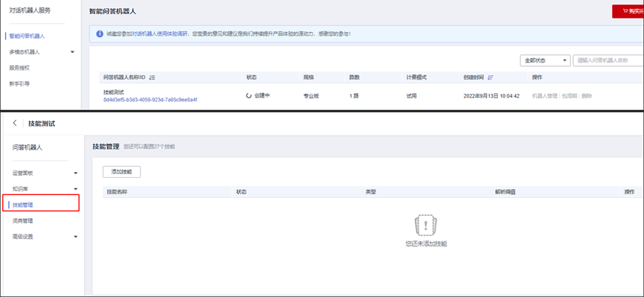Viewport: 644px width, 297px height.
Task: Open 新手引导 in the sidebar
Action: click(19, 84)
